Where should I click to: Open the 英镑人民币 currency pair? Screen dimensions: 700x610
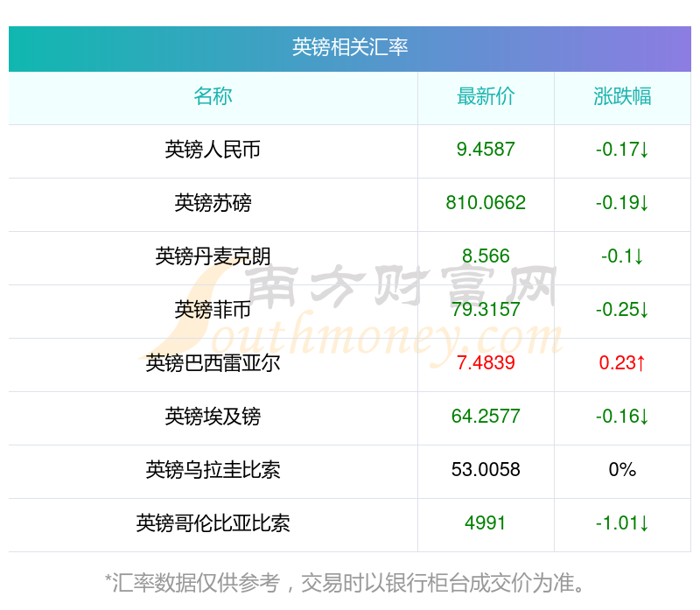point(213,150)
